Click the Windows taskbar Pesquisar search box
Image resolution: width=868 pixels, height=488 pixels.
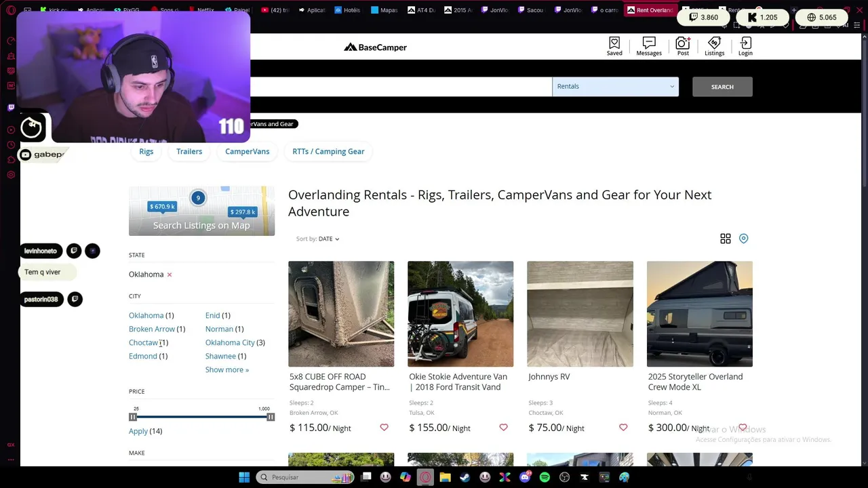pos(305,477)
